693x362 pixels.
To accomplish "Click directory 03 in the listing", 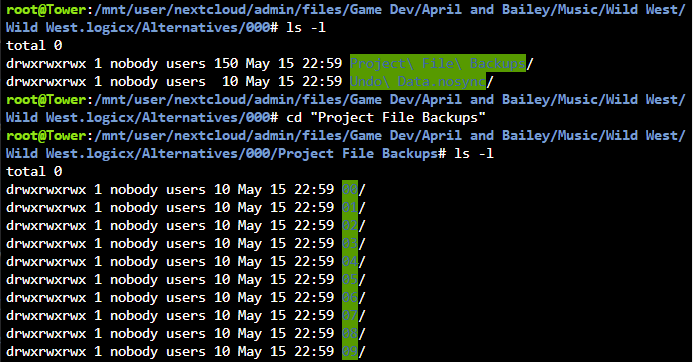I will point(350,243).
